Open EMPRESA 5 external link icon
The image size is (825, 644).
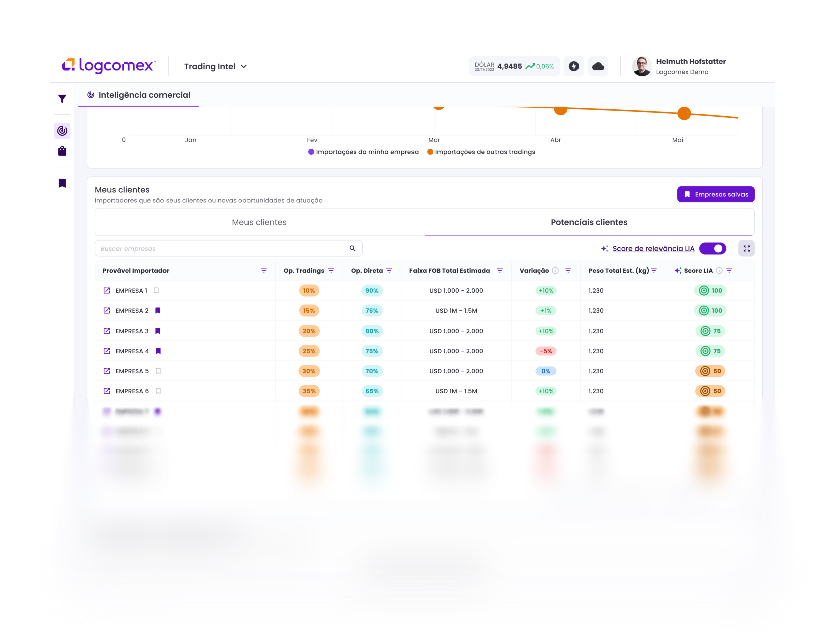point(107,371)
